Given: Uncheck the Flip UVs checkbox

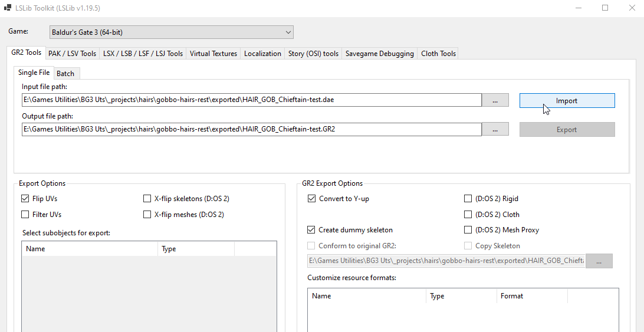Looking at the screenshot, I should click(25, 199).
